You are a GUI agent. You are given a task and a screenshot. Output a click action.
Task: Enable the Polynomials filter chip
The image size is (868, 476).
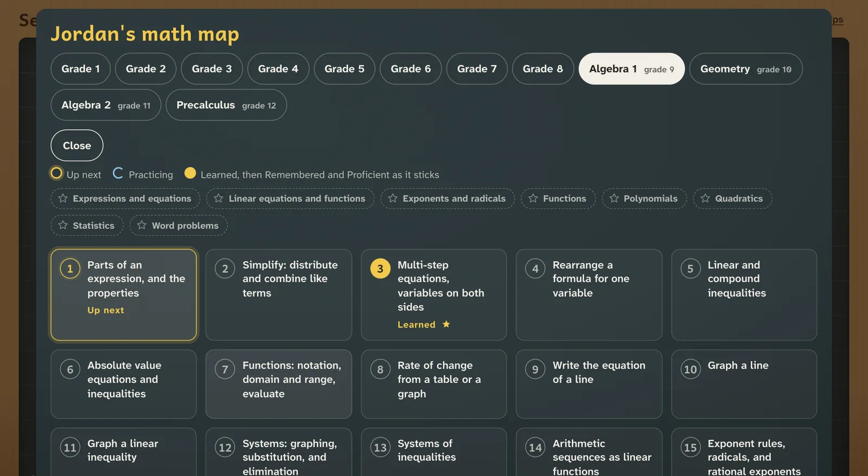[x=644, y=198]
